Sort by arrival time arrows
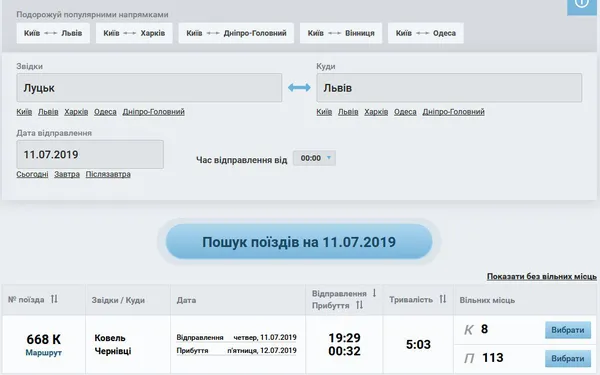The image size is (600, 375). (x=359, y=305)
